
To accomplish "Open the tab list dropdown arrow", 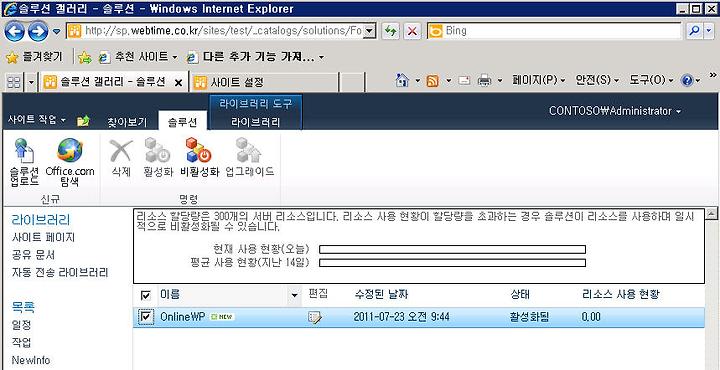I will (x=31, y=83).
